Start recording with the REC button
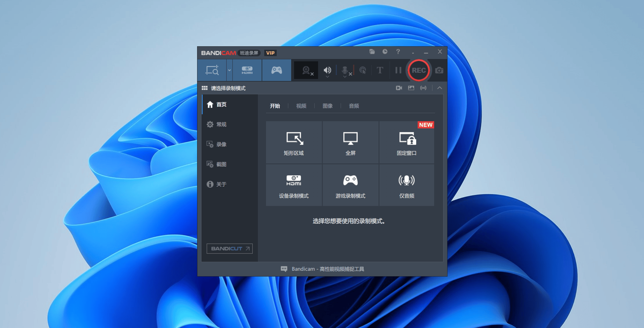 (x=419, y=70)
